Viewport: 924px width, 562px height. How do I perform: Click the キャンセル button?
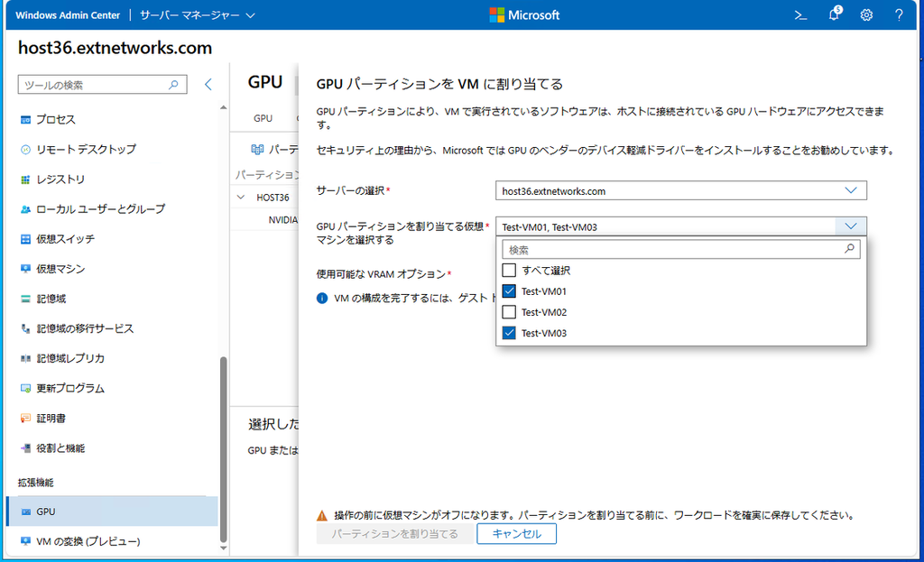[x=516, y=534]
